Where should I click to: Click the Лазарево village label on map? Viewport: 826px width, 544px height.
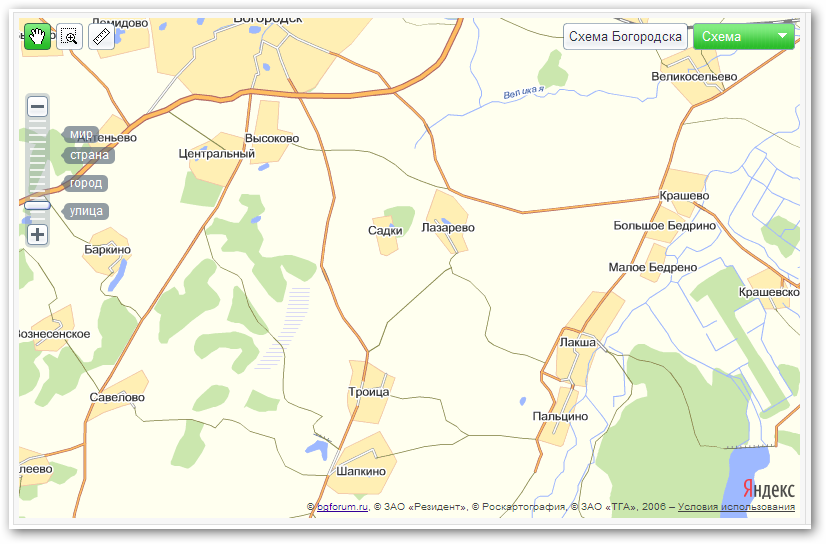pos(448,228)
